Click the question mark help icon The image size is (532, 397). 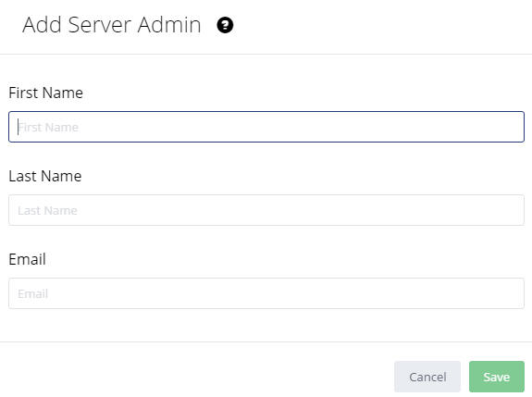(x=225, y=25)
